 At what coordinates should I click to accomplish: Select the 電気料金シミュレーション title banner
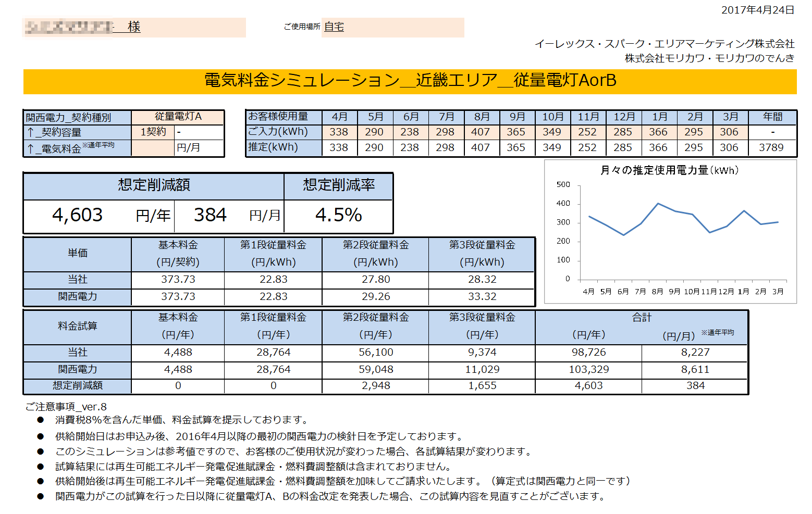[x=410, y=81]
